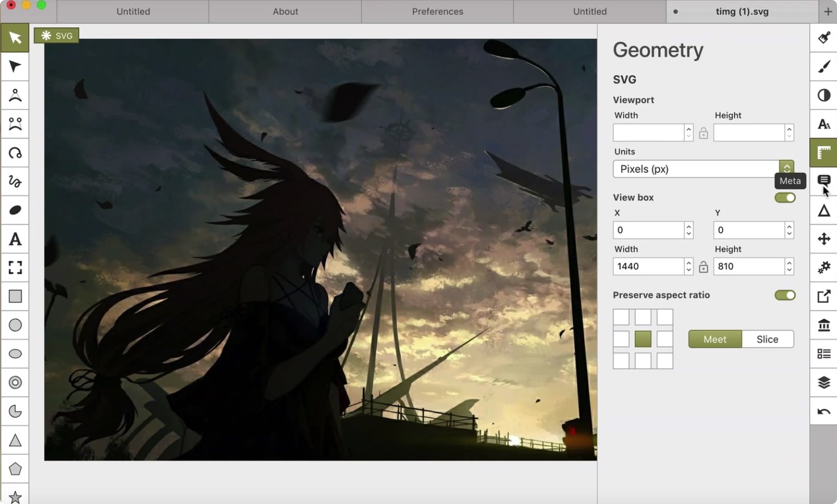
Task: Switch to the About tab
Action: click(x=285, y=11)
